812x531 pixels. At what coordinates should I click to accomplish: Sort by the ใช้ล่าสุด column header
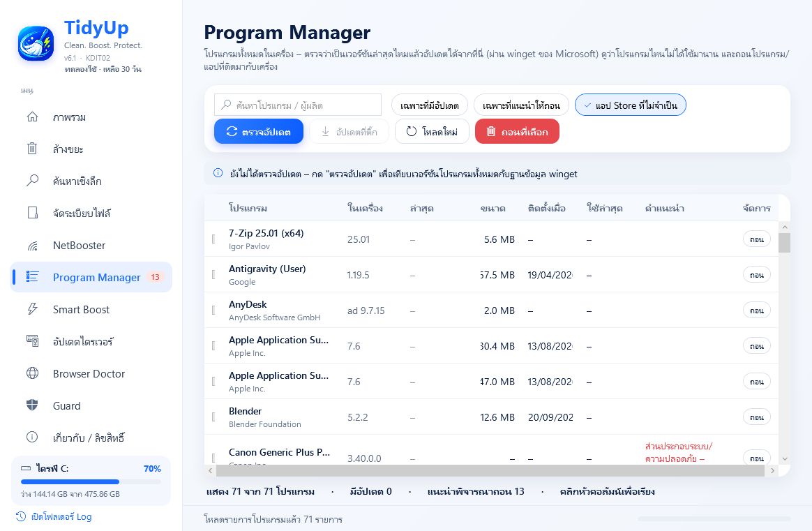605,208
